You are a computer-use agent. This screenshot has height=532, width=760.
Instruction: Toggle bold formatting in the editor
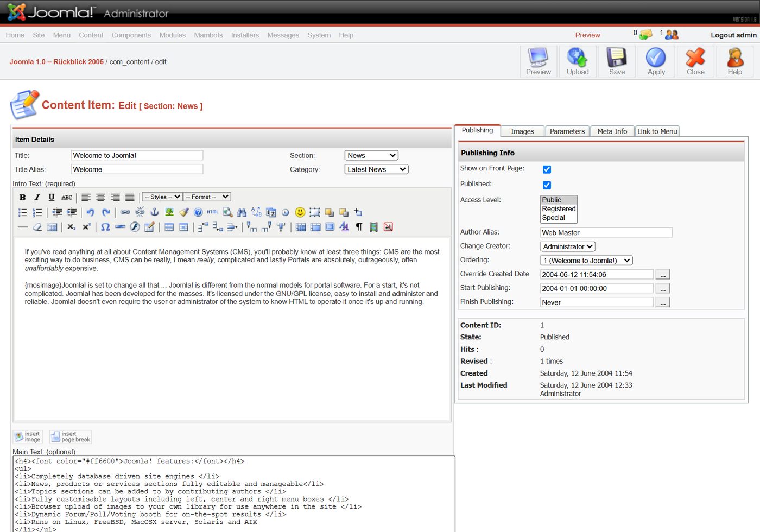[x=22, y=197]
